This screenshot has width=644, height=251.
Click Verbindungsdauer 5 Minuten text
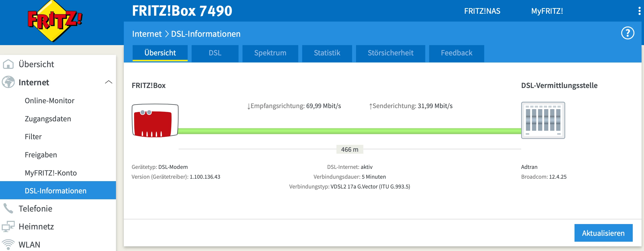click(x=349, y=176)
